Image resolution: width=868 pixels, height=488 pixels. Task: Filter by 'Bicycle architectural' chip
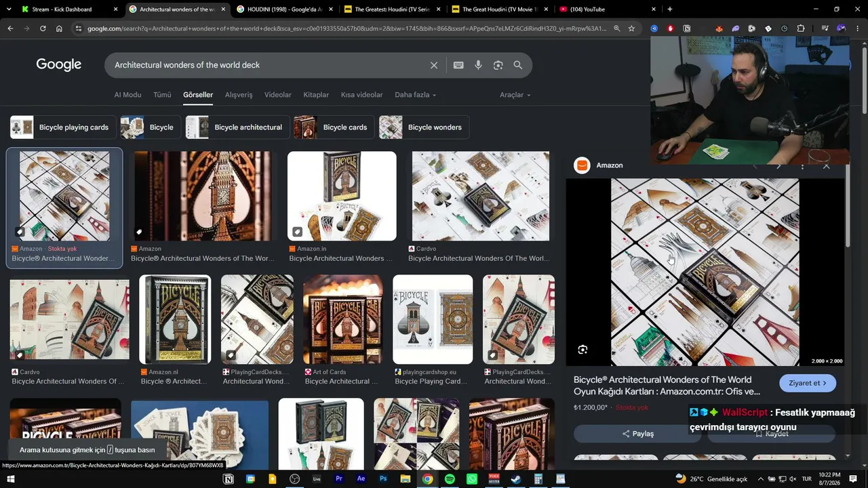click(x=238, y=127)
